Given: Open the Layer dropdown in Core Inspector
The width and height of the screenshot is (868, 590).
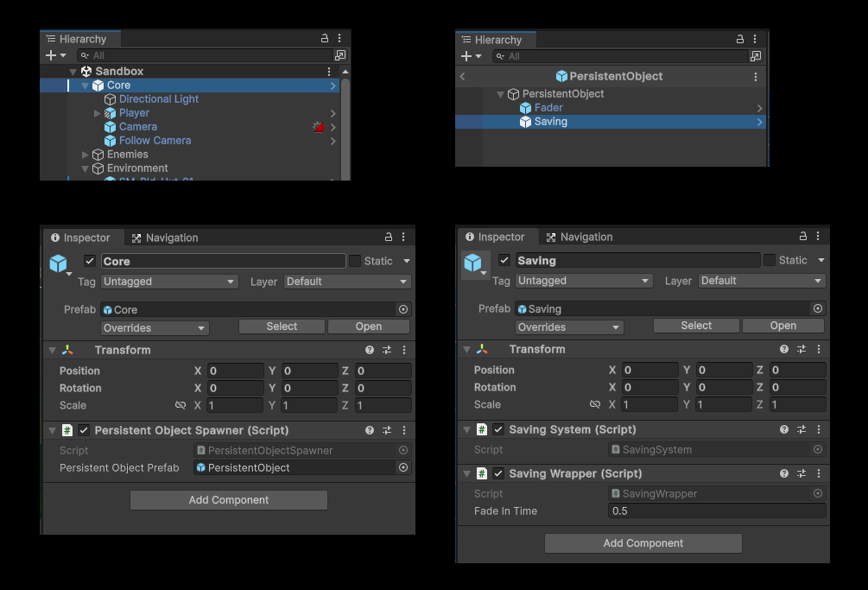Looking at the screenshot, I should tap(347, 282).
